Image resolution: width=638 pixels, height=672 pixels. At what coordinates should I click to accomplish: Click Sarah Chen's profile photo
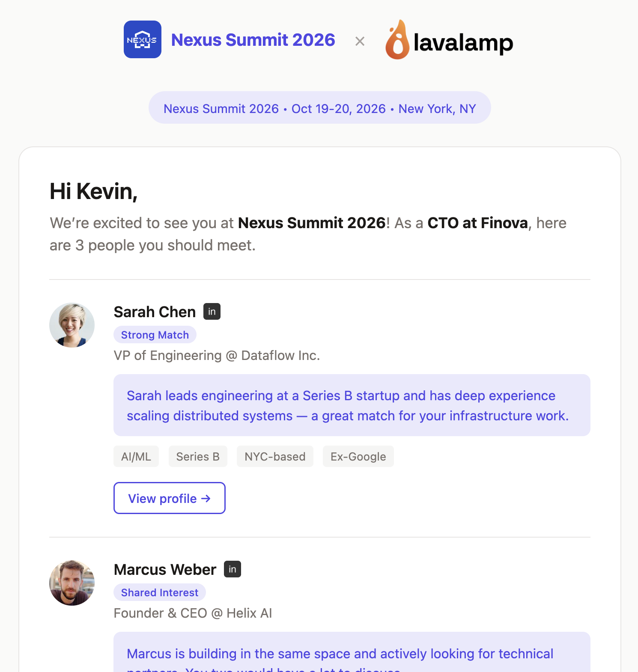[72, 325]
